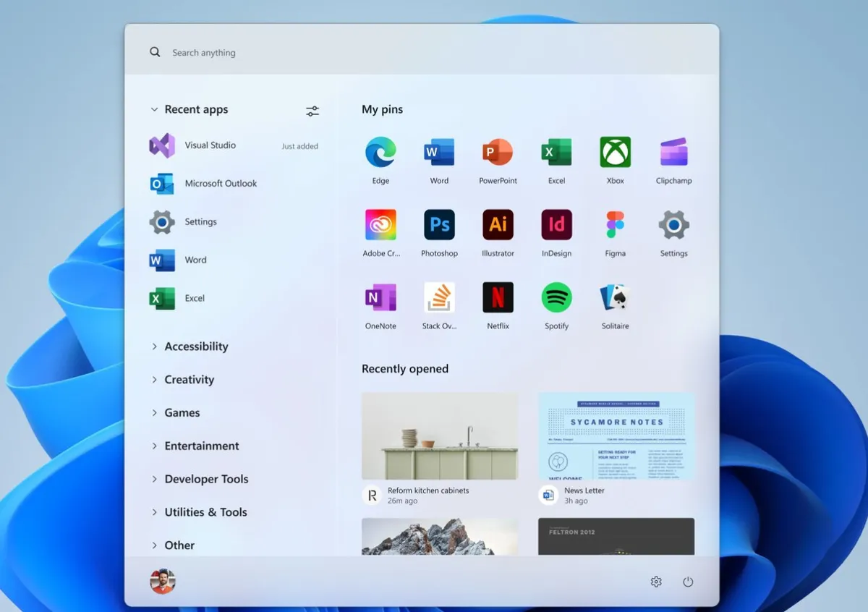Viewport: 868px width, 612px height.
Task: Open InDesign from the pinned grid
Action: (556, 225)
